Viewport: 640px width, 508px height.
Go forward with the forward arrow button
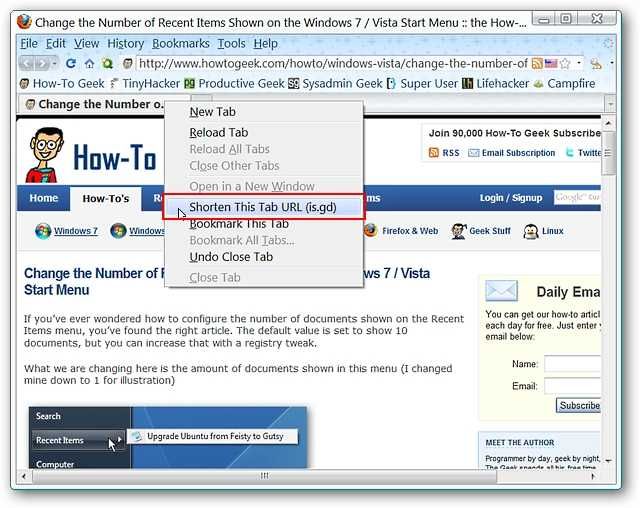point(41,64)
